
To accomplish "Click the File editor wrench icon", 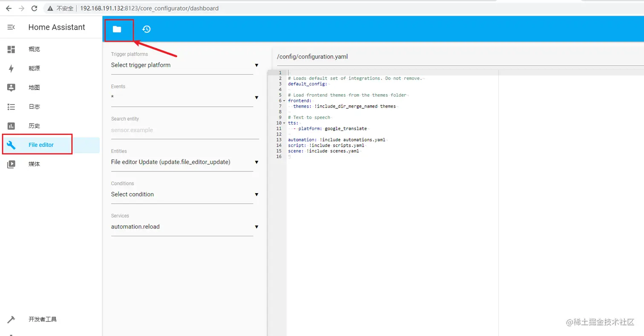I will [x=11, y=145].
